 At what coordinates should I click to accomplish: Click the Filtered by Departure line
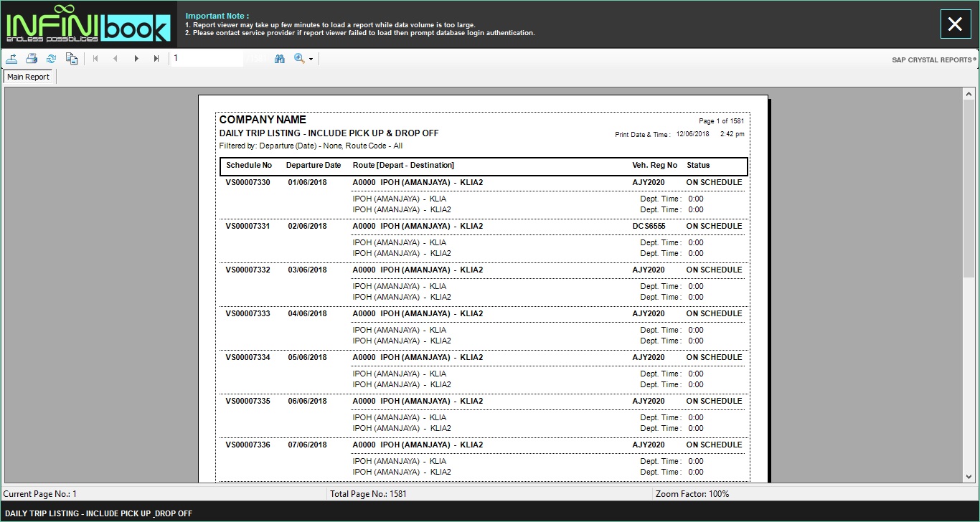pos(311,146)
